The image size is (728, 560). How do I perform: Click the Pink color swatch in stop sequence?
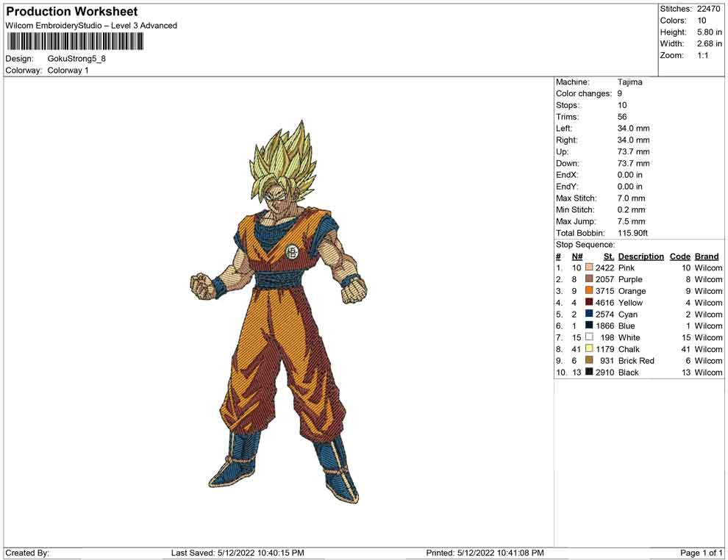click(x=589, y=268)
